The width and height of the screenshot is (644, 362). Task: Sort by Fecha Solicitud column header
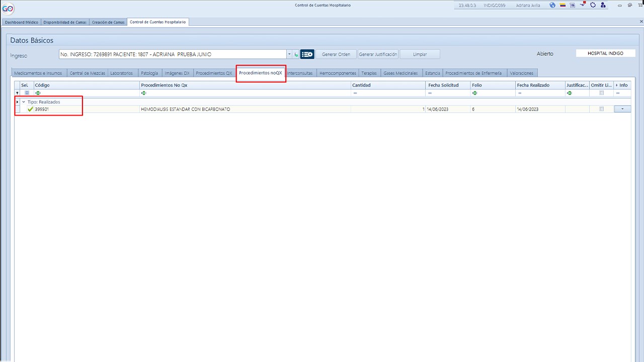448,85
